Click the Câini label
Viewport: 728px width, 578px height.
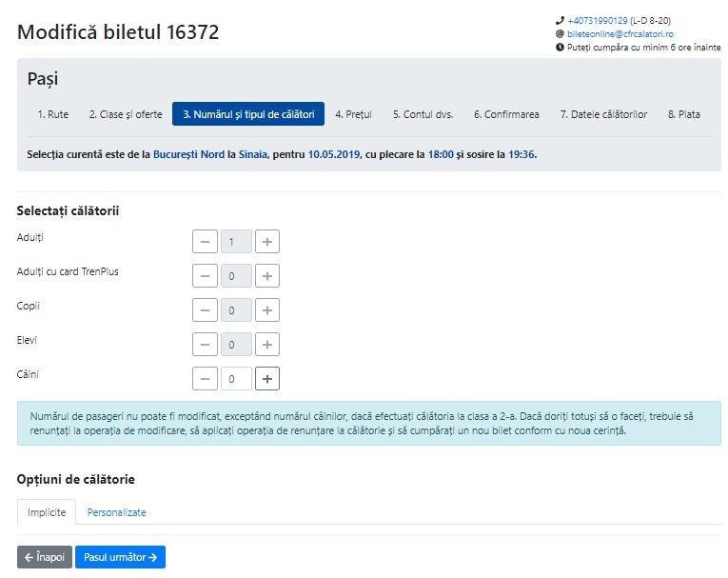click(x=28, y=374)
